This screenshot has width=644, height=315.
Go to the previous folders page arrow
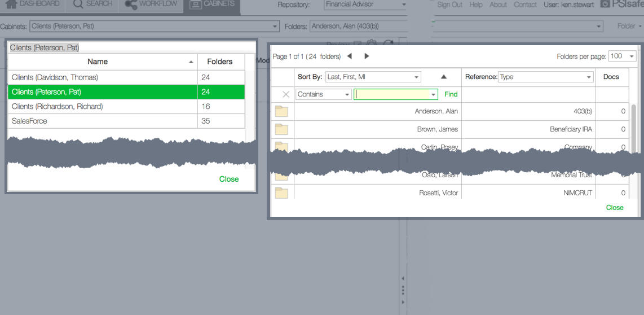click(x=350, y=56)
